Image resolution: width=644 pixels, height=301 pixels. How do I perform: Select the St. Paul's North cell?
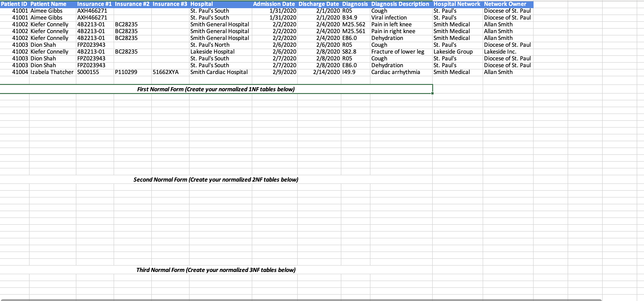click(210, 45)
